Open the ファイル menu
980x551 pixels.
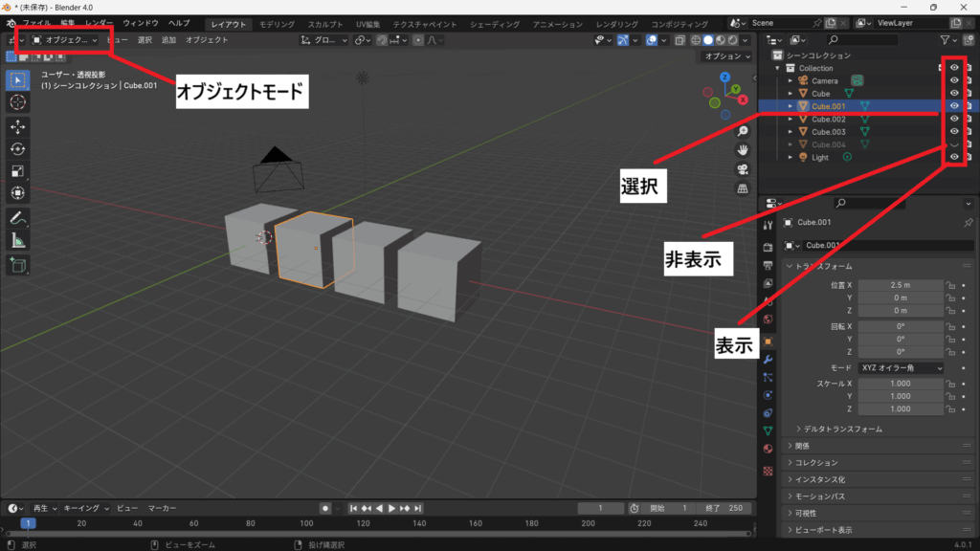point(36,22)
